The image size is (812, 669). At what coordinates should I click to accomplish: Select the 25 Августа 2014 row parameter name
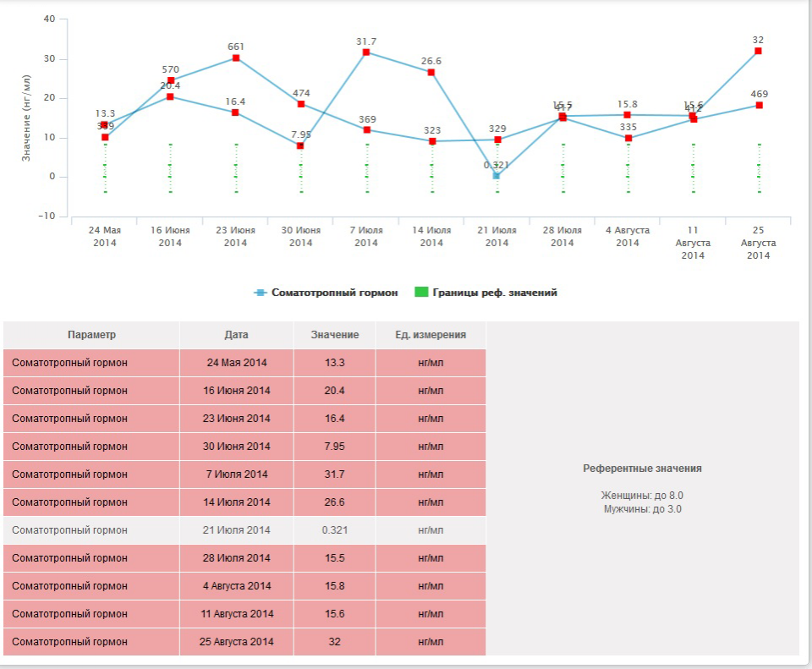(70, 642)
